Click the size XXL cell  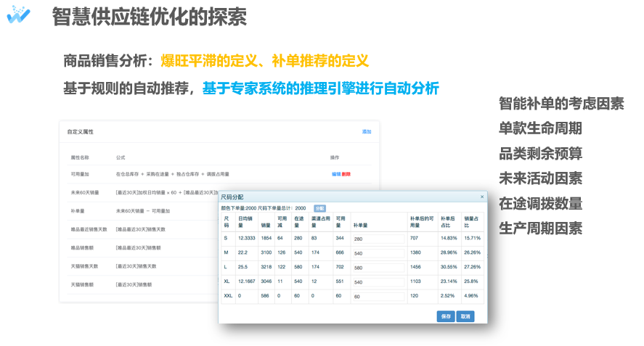(228, 295)
